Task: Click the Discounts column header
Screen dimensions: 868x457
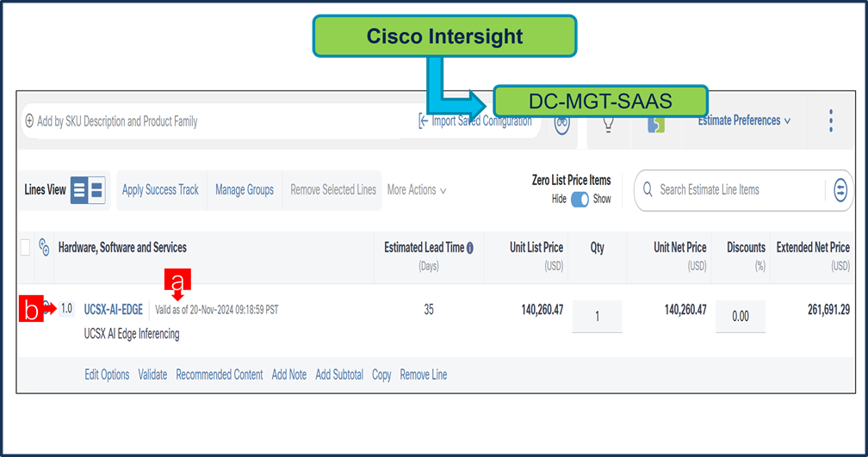Action: pyautogui.click(x=746, y=247)
